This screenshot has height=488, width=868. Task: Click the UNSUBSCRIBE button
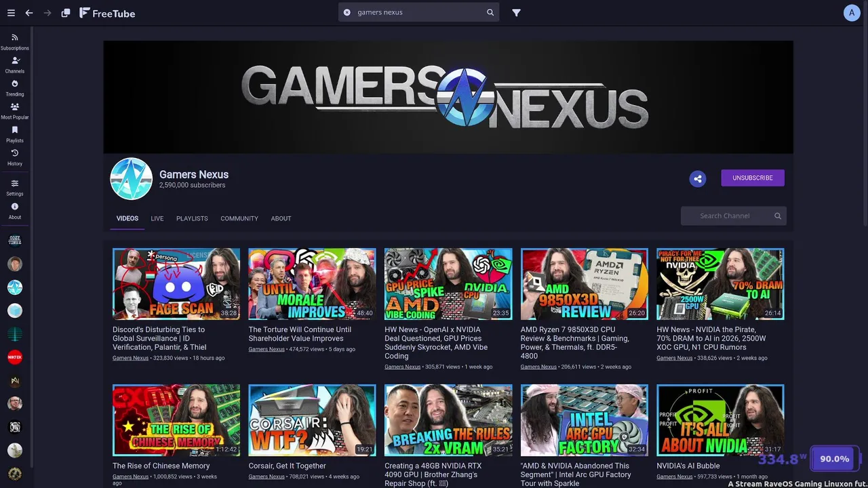click(753, 178)
